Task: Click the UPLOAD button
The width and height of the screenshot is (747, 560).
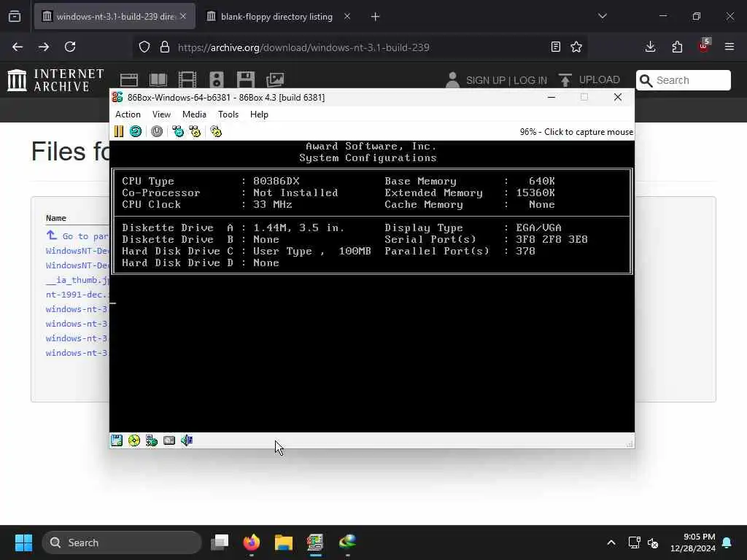Action: (589, 80)
